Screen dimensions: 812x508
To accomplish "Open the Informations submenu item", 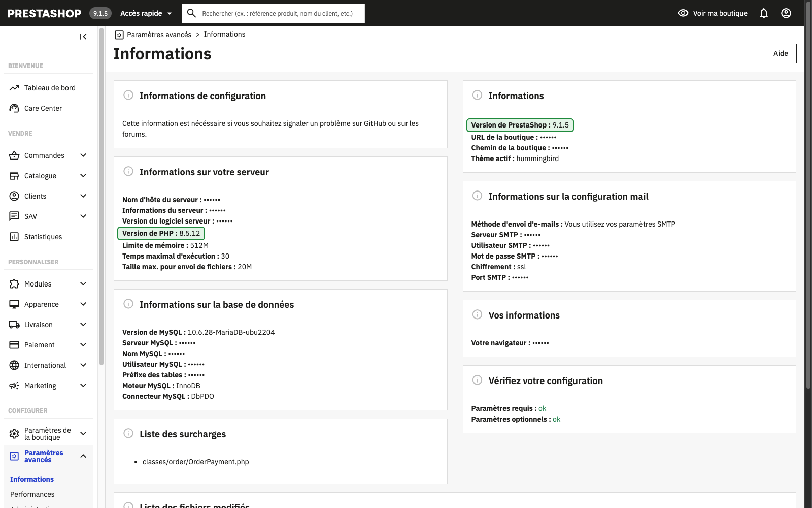I will [x=32, y=479].
